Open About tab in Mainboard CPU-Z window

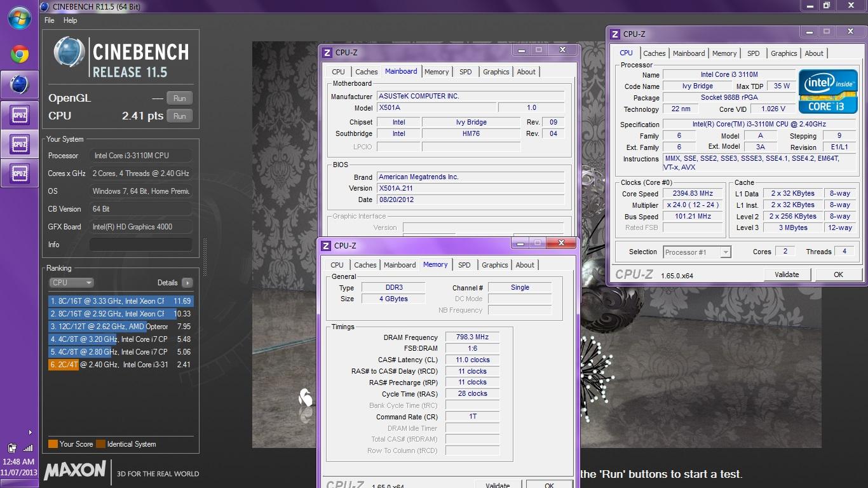pyautogui.click(x=526, y=72)
